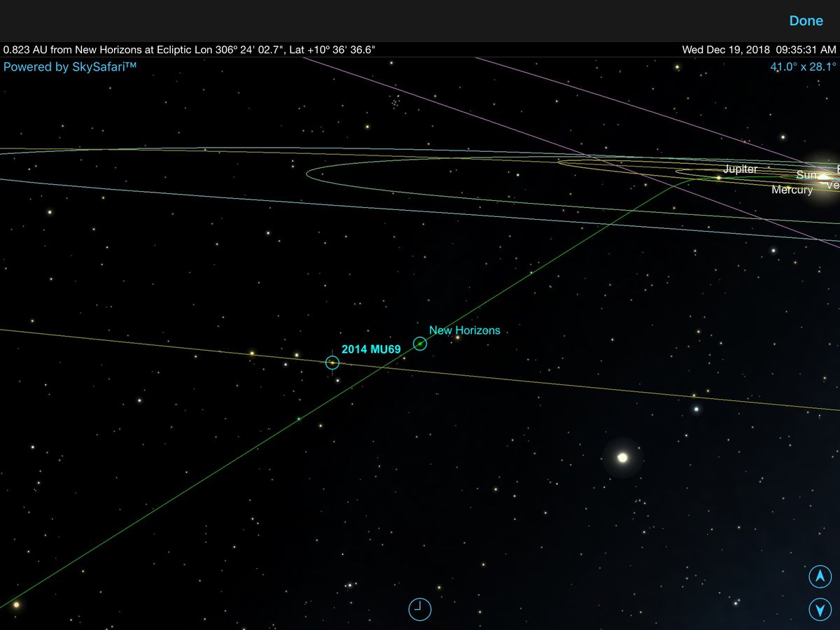Click the field of view readout 41.0° x 28.1°
Image resolution: width=840 pixels, height=630 pixels.
point(802,66)
